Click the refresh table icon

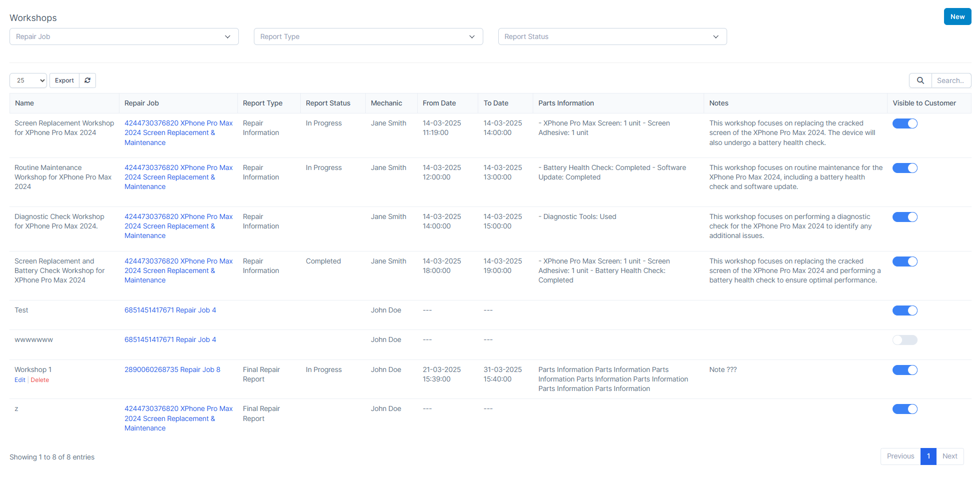pyautogui.click(x=87, y=80)
